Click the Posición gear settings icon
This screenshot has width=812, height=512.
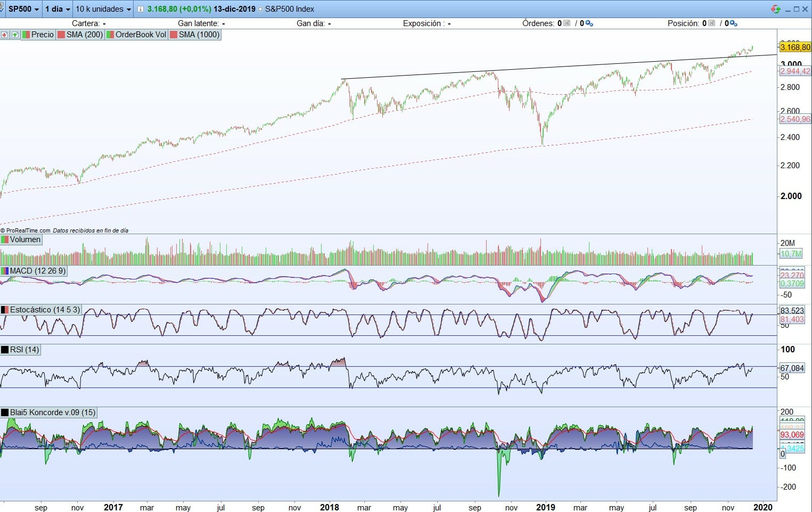pos(733,23)
